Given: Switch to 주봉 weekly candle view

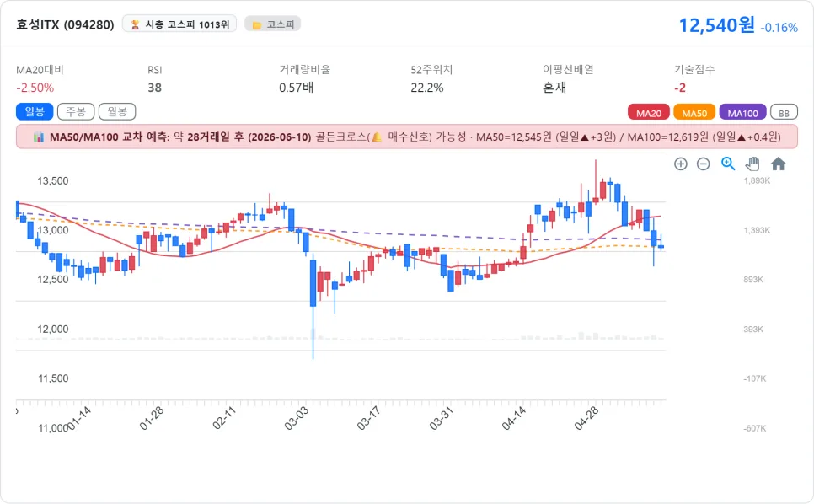Looking at the screenshot, I should 76,111.
